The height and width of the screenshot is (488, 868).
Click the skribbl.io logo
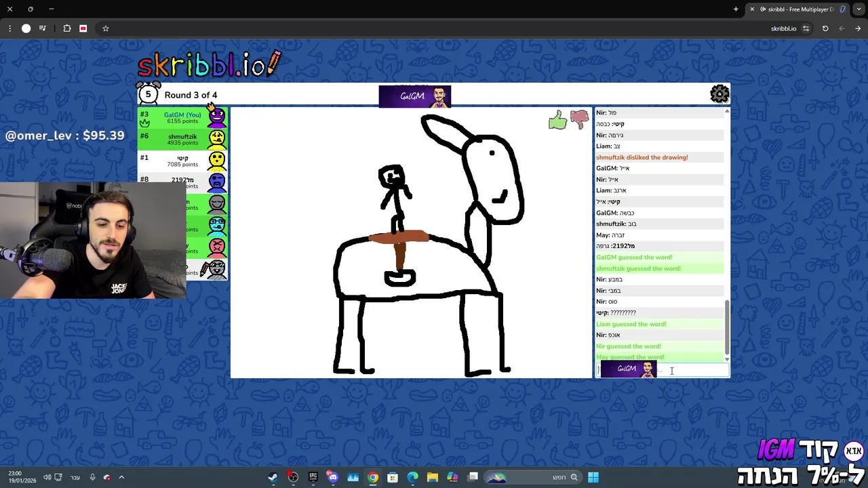click(x=209, y=64)
